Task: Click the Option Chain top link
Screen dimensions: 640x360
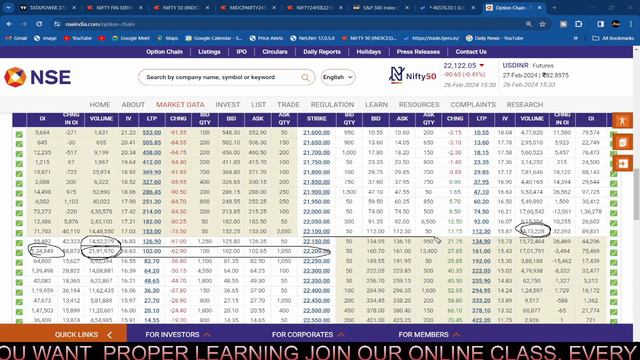Action: pos(164,52)
